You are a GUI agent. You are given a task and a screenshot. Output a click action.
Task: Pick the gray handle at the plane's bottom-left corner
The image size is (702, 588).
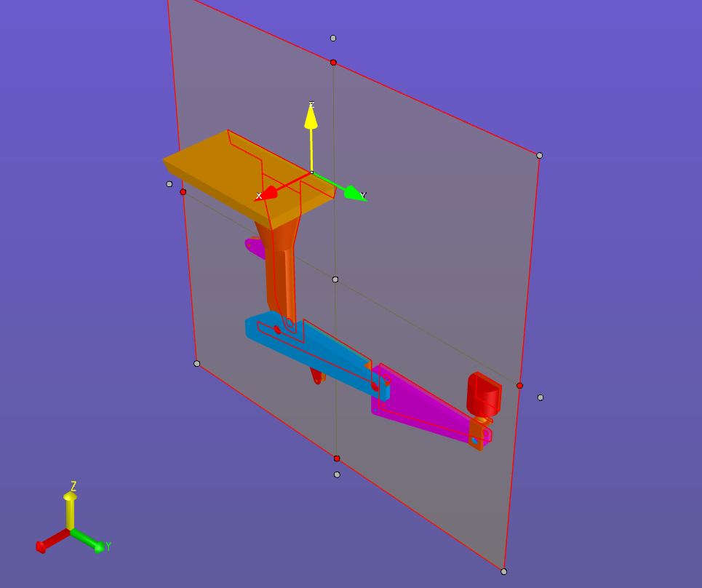click(x=196, y=363)
